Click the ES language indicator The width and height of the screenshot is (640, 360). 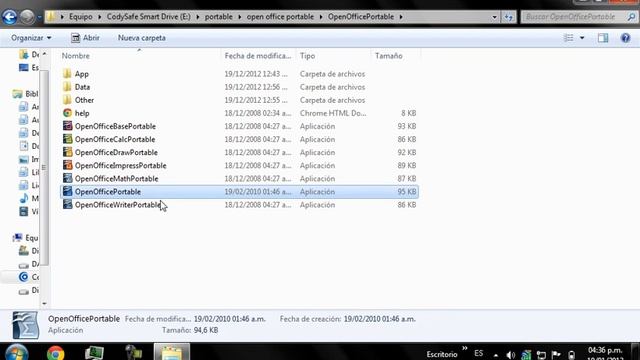478,353
